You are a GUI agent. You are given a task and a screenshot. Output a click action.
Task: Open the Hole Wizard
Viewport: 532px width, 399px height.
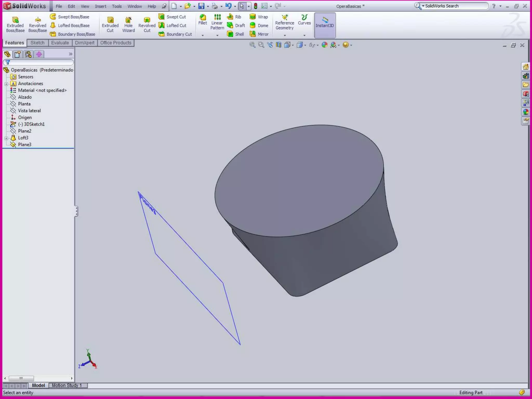pos(128,24)
